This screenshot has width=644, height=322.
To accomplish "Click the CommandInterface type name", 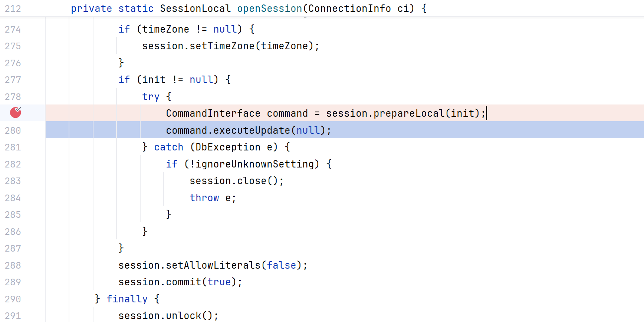I will 213,113.
